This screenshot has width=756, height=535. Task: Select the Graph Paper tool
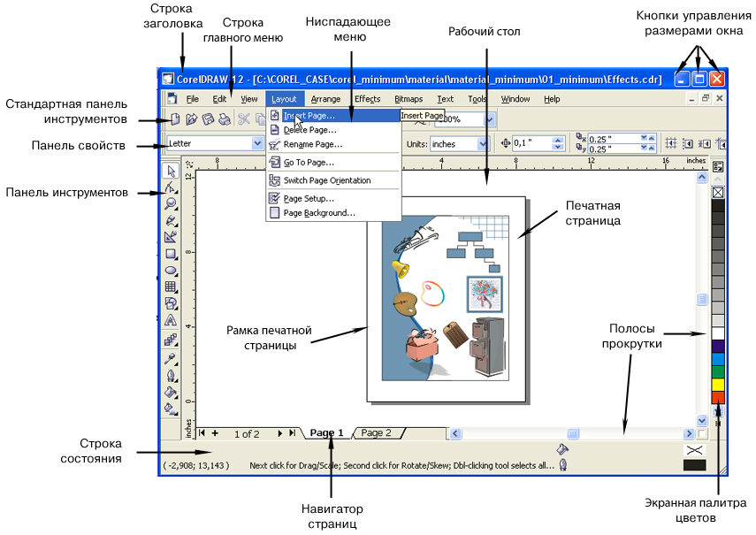(171, 287)
